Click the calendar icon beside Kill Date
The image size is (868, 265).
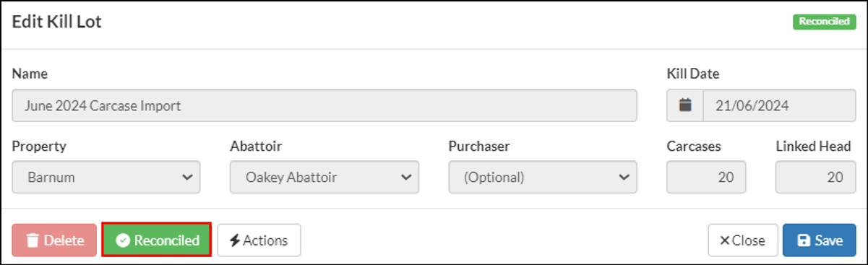click(x=685, y=105)
